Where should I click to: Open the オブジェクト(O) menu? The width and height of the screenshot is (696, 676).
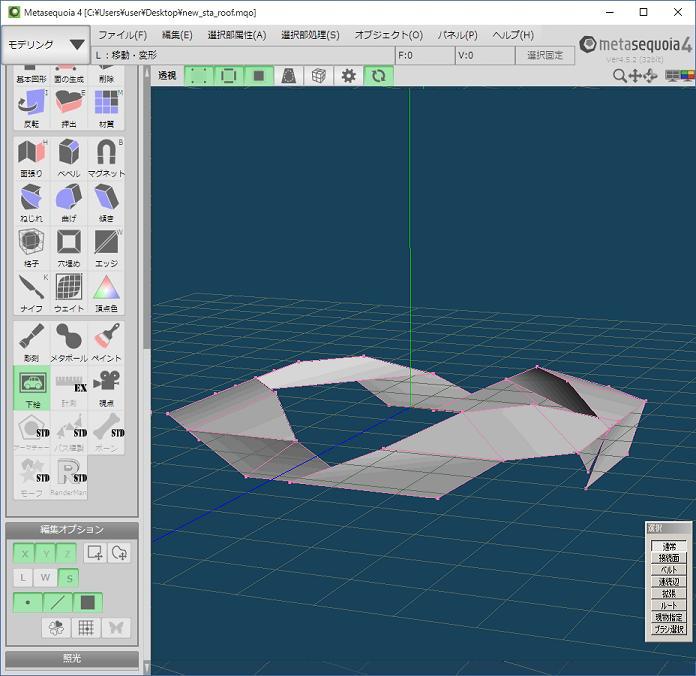tap(388, 35)
